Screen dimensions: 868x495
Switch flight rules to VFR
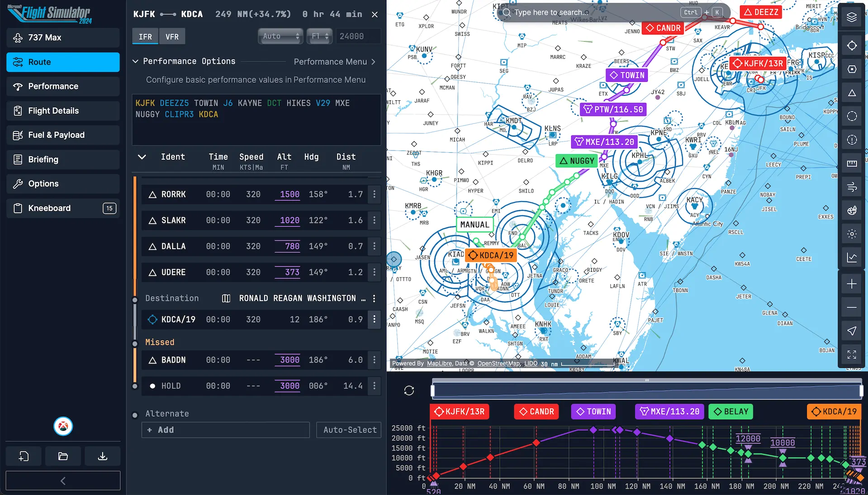(x=172, y=36)
